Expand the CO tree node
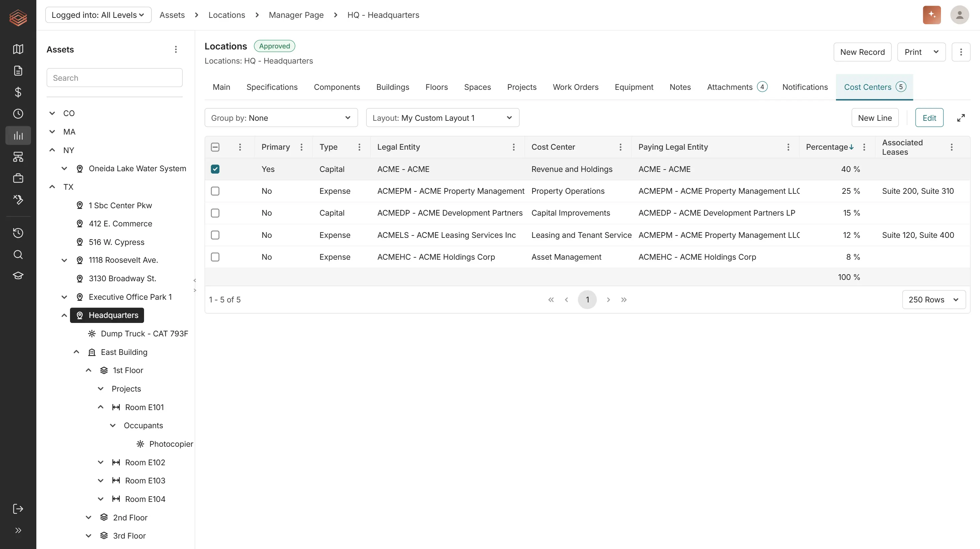Screen dimensions: 980x549 coord(52,113)
